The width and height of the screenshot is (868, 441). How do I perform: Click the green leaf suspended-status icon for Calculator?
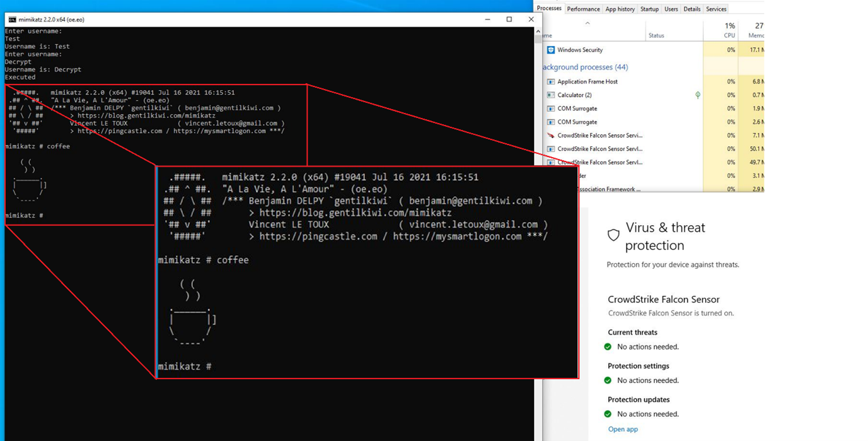pos(698,95)
